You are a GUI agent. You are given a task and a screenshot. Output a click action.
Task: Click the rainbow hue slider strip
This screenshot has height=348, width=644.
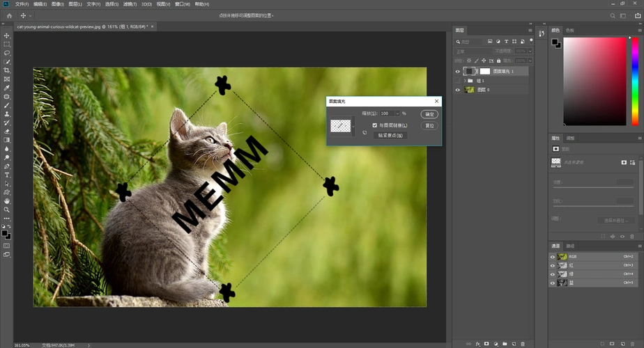pyautogui.click(x=635, y=81)
